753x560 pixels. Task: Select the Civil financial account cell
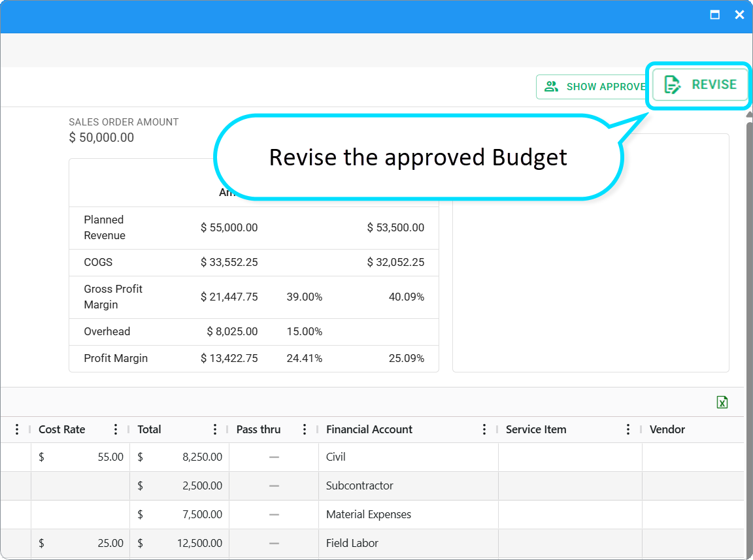[408, 457]
